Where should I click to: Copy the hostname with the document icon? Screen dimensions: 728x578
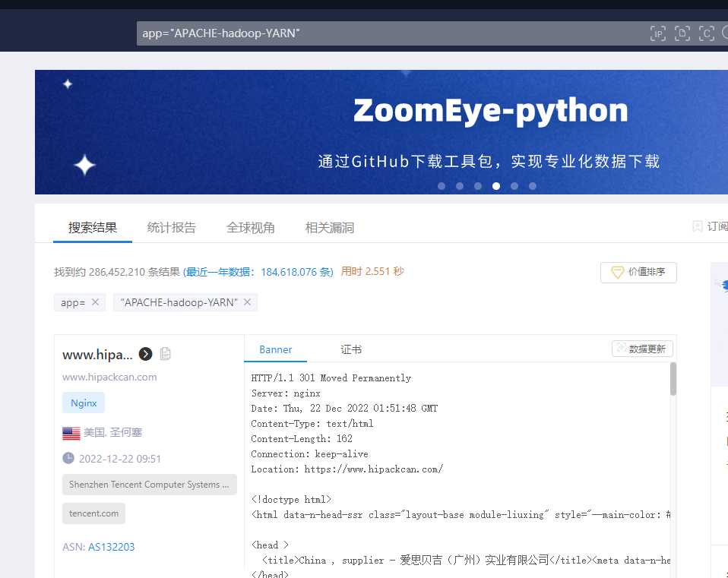point(166,354)
